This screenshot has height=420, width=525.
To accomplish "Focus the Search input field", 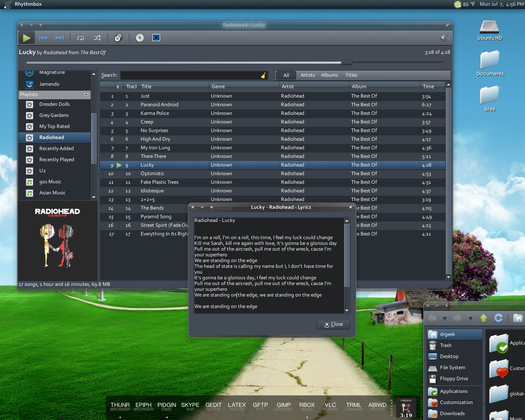I will click(x=190, y=75).
